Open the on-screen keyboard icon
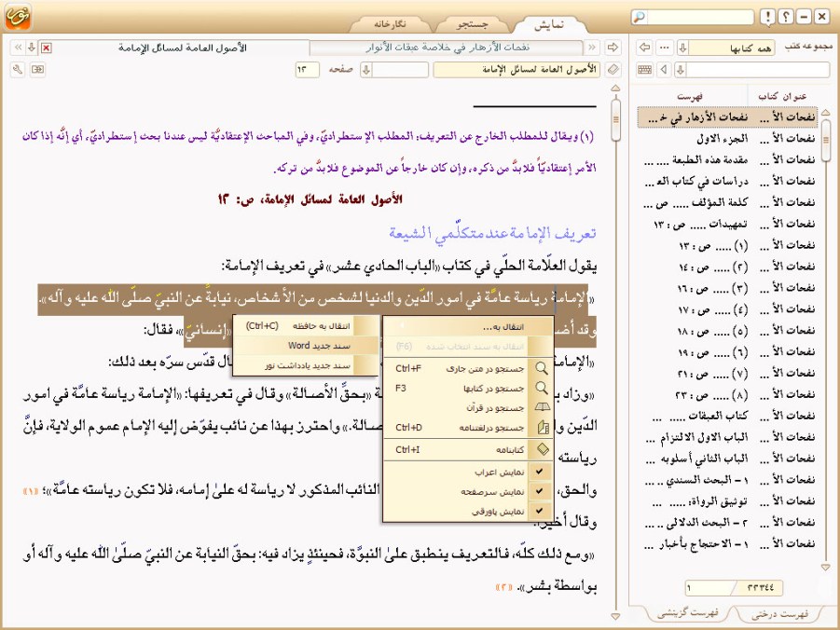 click(645, 70)
